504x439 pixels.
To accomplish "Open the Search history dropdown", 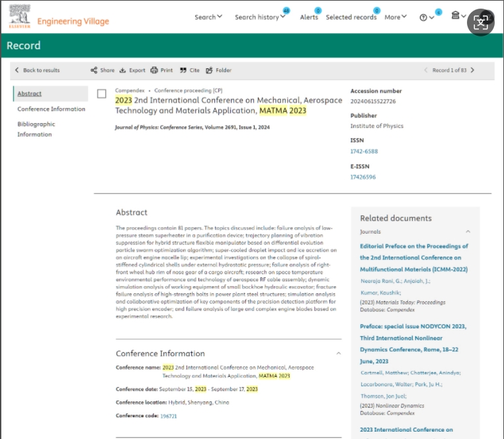I will [x=260, y=17].
